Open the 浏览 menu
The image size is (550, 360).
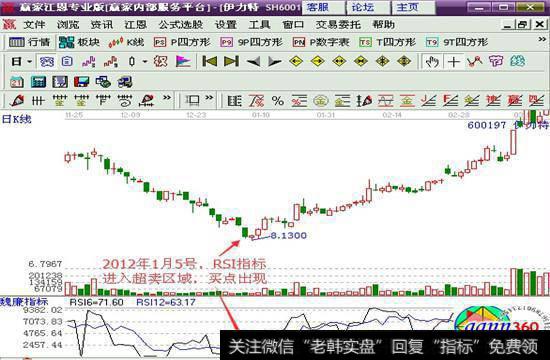point(68,25)
